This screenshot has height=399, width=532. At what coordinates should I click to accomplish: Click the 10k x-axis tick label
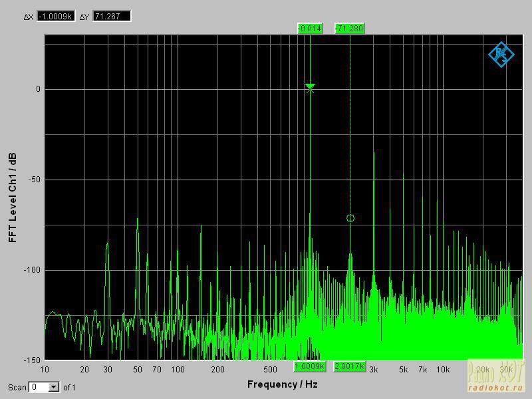point(443,370)
